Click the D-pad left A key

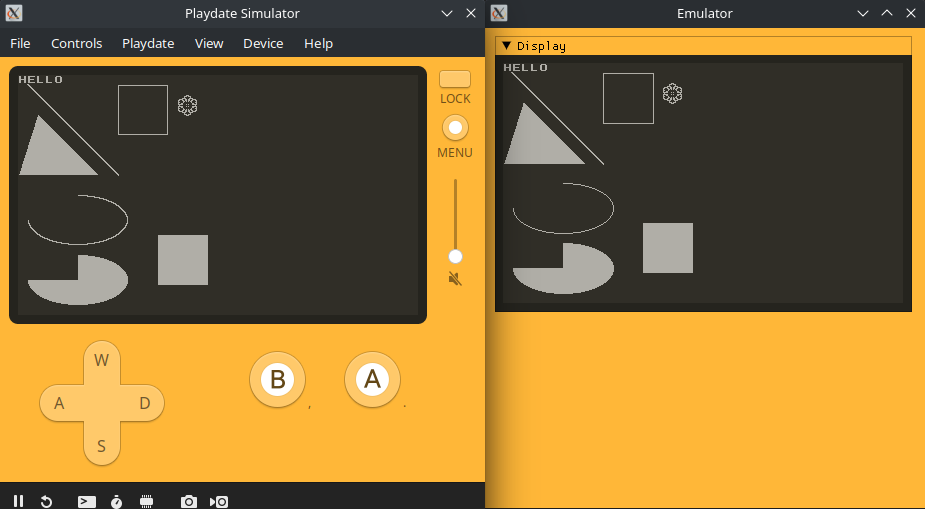[59, 403]
